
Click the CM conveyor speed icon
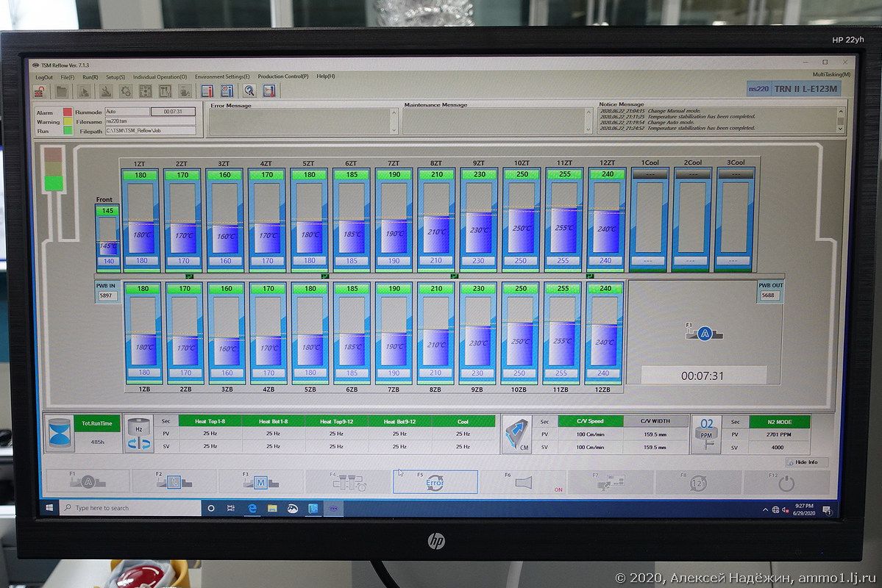point(517,434)
